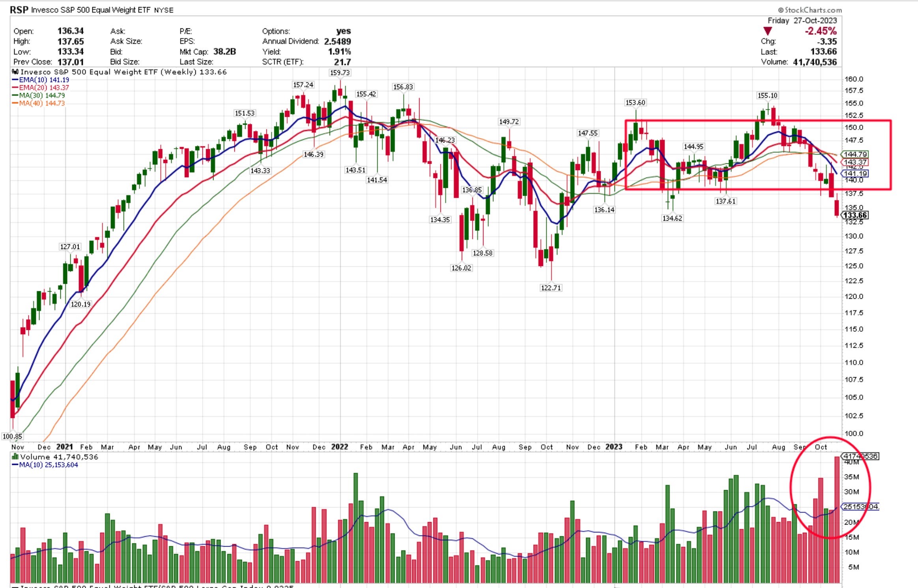Click the 5M volume axis label
The image size is (918, 588).
[854, 567]
